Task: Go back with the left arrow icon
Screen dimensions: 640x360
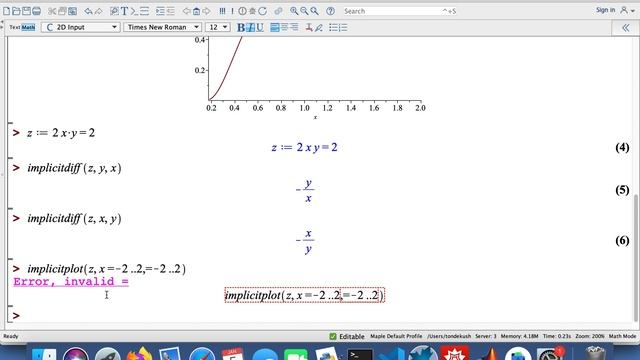Action: point(187,11)
